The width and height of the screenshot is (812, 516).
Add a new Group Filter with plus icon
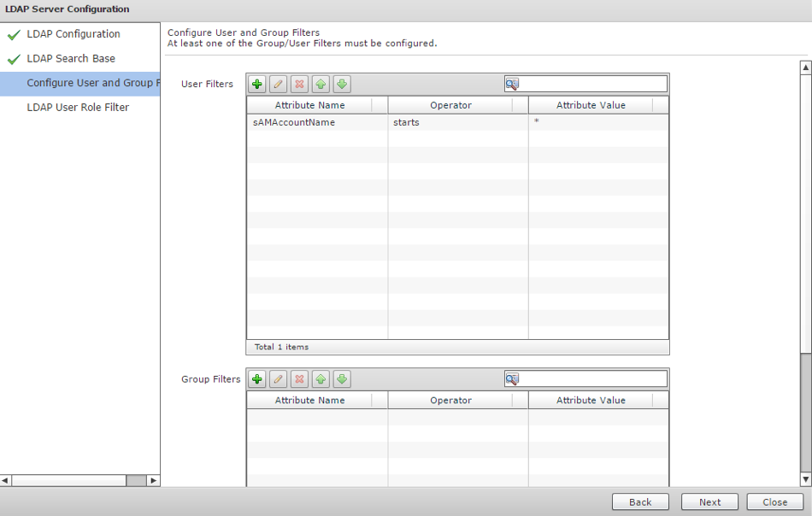(x=257, y=379)
